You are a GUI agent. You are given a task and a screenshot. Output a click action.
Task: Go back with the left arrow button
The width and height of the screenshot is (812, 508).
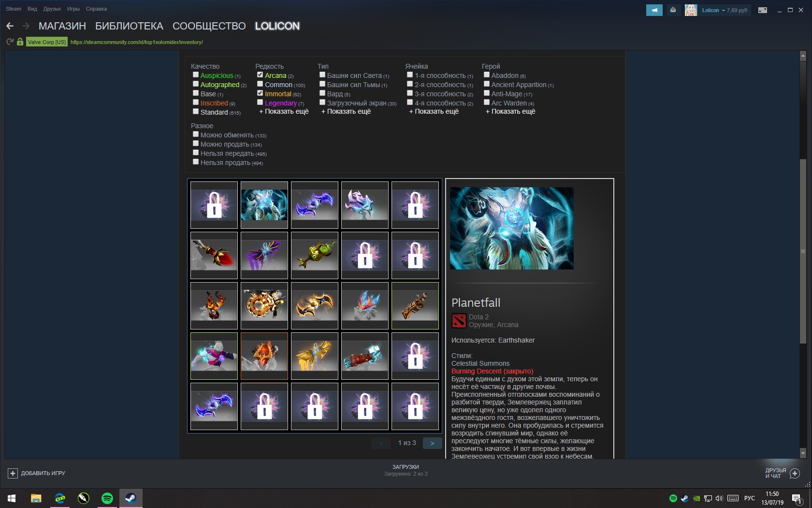10,26
